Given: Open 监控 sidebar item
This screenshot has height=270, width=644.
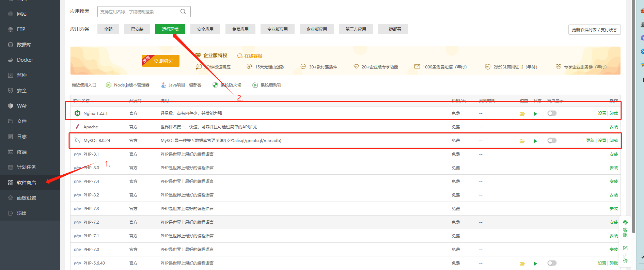Looking at the screenshot, I should point(22,75).
